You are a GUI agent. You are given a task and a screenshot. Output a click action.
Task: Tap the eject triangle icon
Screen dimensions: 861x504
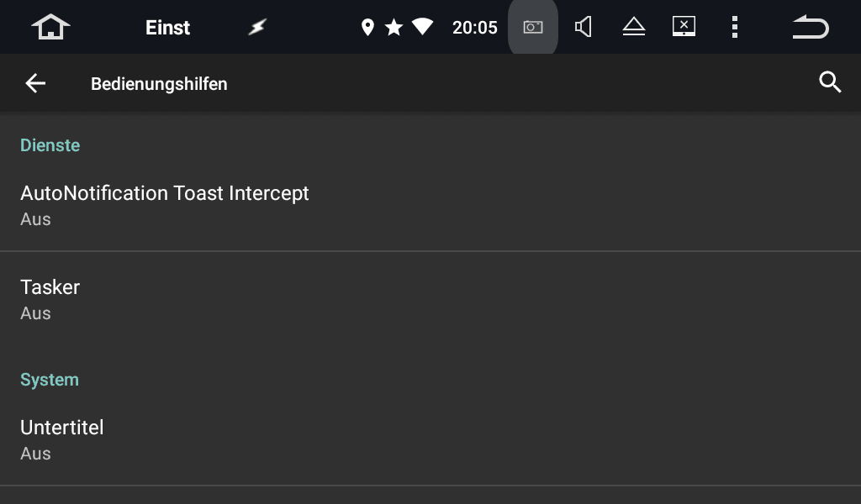coord(634,27)
